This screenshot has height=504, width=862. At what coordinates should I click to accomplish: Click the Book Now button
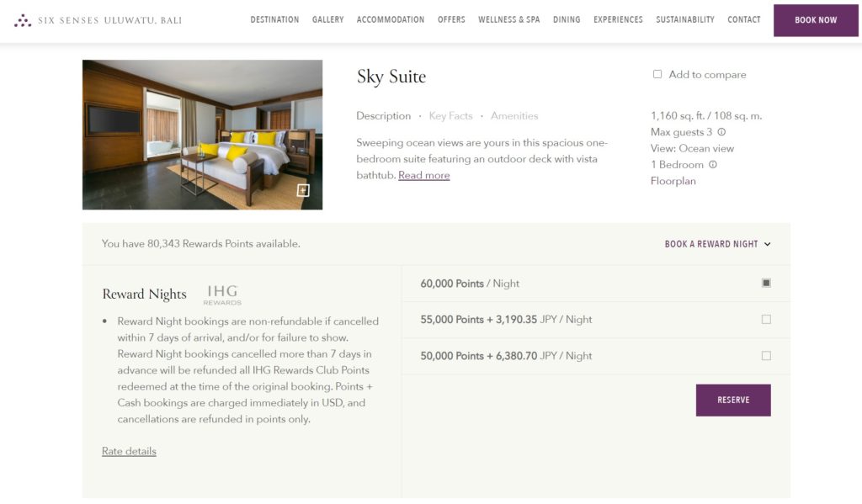click(x=816, y=20)
